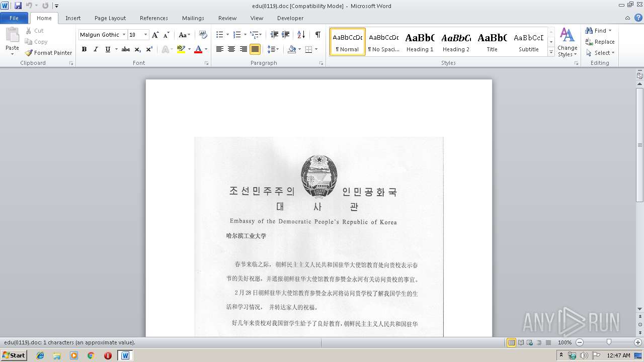Apply the Title style
The width and height of the screenshot is (644, 362).
click(492, 42)
